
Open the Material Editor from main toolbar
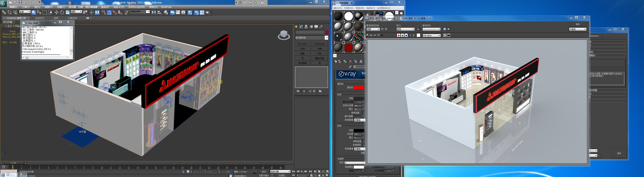coord(190,12)
